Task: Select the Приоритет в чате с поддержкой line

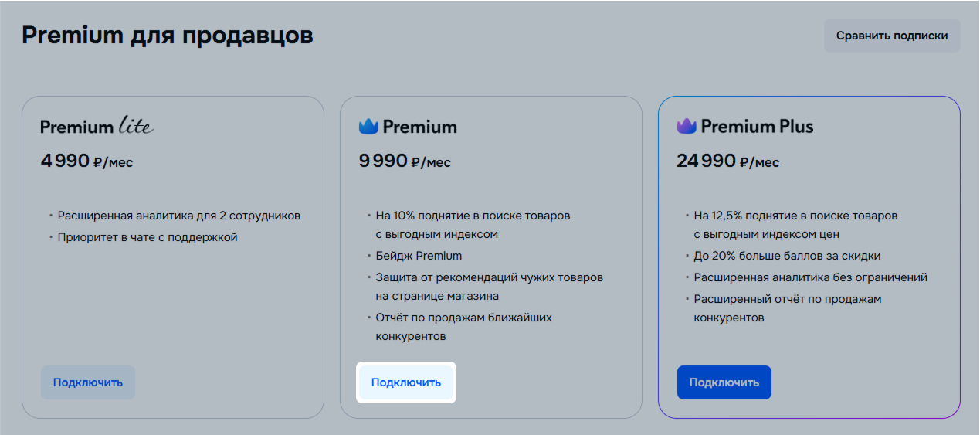Action: (148, 237)
